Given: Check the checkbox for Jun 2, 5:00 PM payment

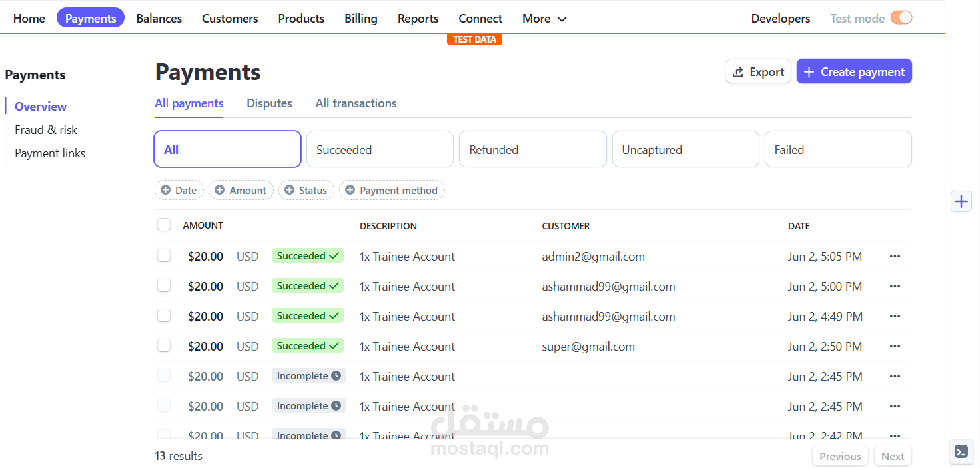Looking at the screenshot, I should [164, 286].
